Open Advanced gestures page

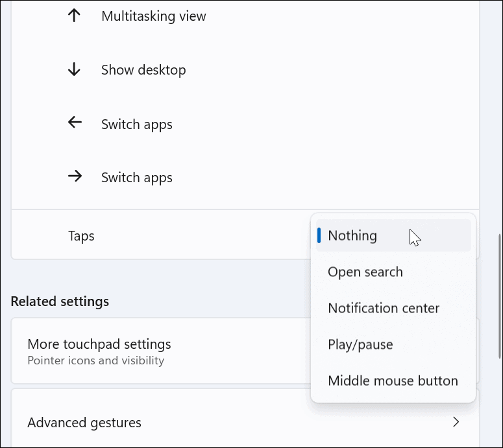tap(84, 423)
